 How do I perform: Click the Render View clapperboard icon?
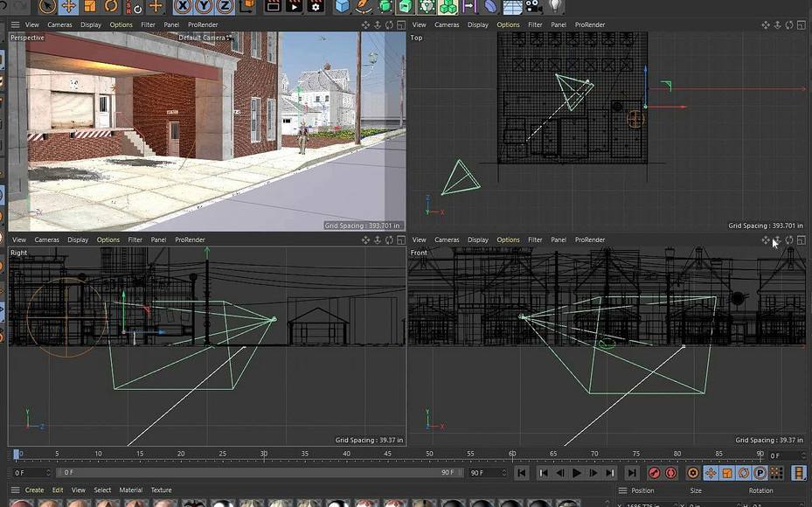pos(273,6)
